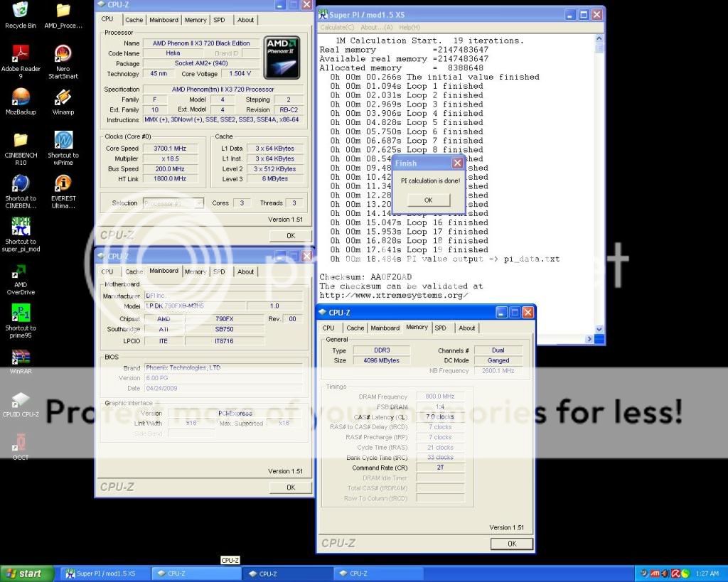Launch CPUID CPU-Z desktop icon
This screenshot has width=728, height=582.
tap(21, 405)
